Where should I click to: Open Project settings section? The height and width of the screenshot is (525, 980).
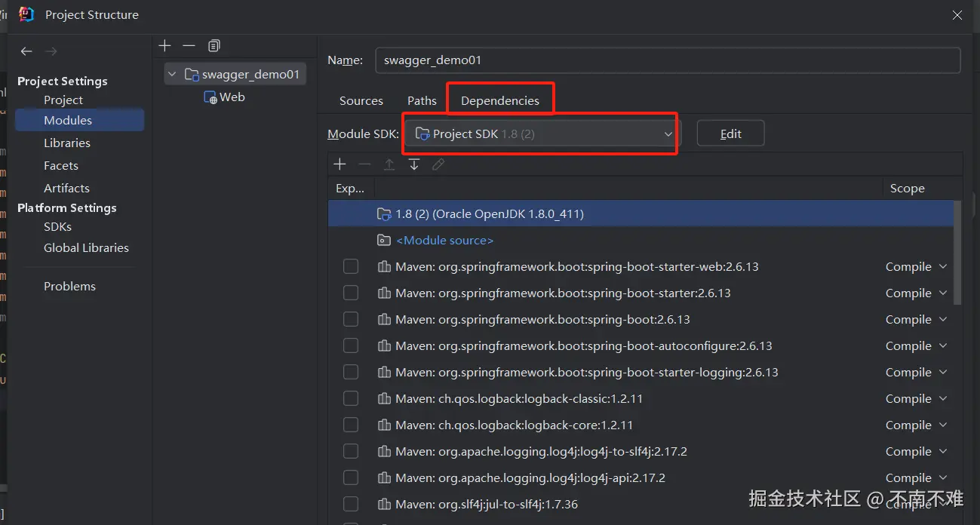(63, 100)
